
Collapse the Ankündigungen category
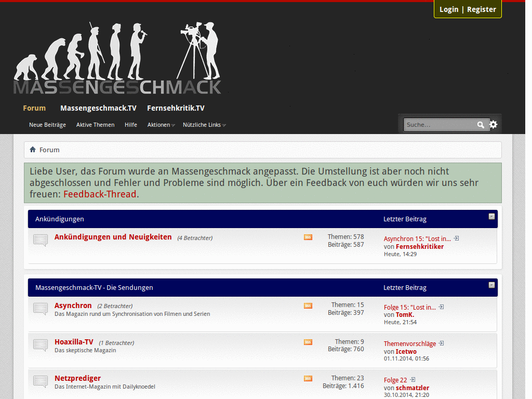491,217
